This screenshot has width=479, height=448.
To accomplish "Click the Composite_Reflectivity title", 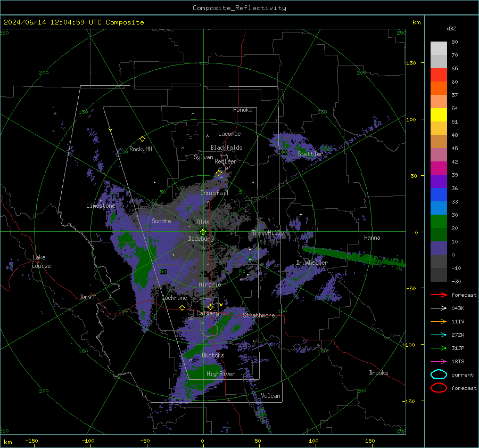I will pos(239,8).
